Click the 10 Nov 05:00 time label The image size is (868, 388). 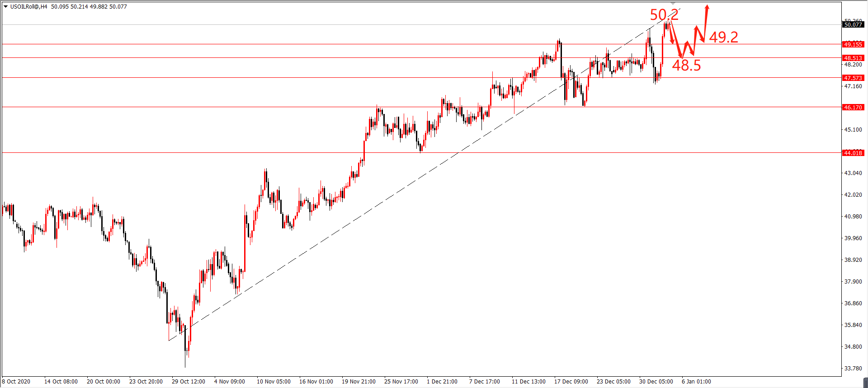[x=274, y=382]
